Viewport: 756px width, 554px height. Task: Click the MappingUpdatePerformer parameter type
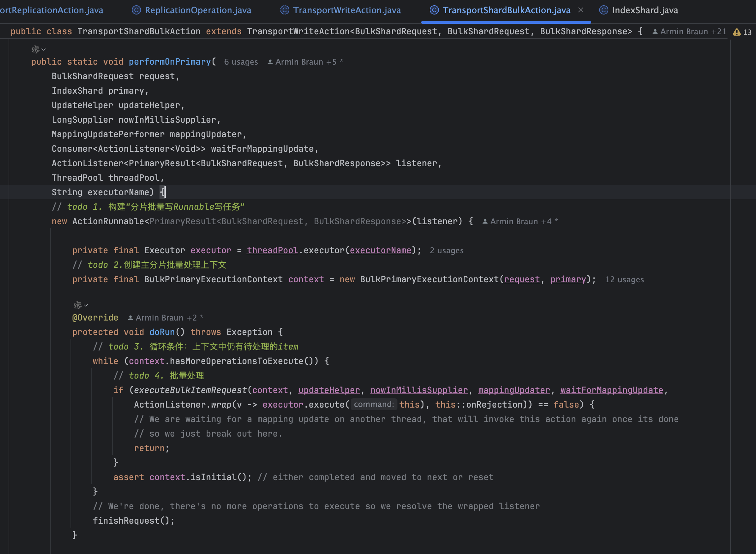(x=108, y=135)
